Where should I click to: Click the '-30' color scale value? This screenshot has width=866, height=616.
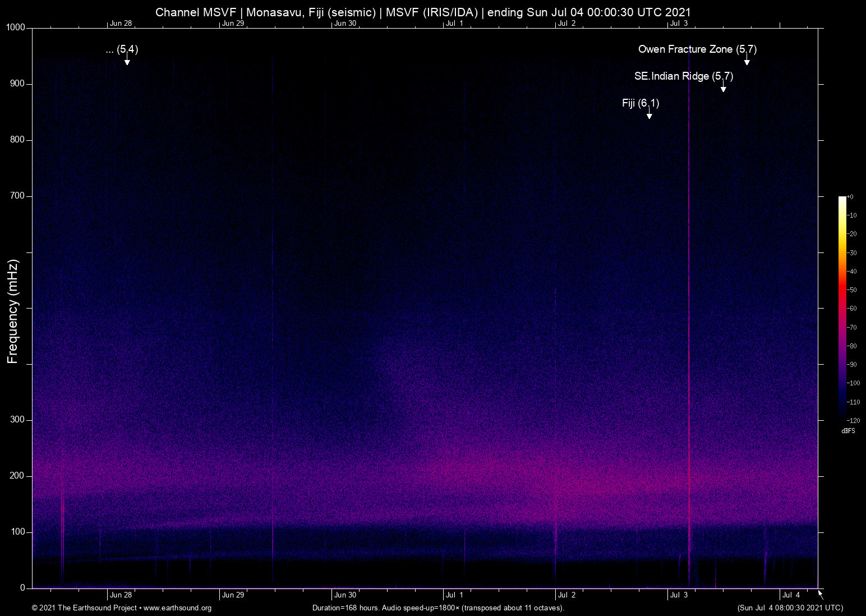pyautogui.click(x=851, y=253)
